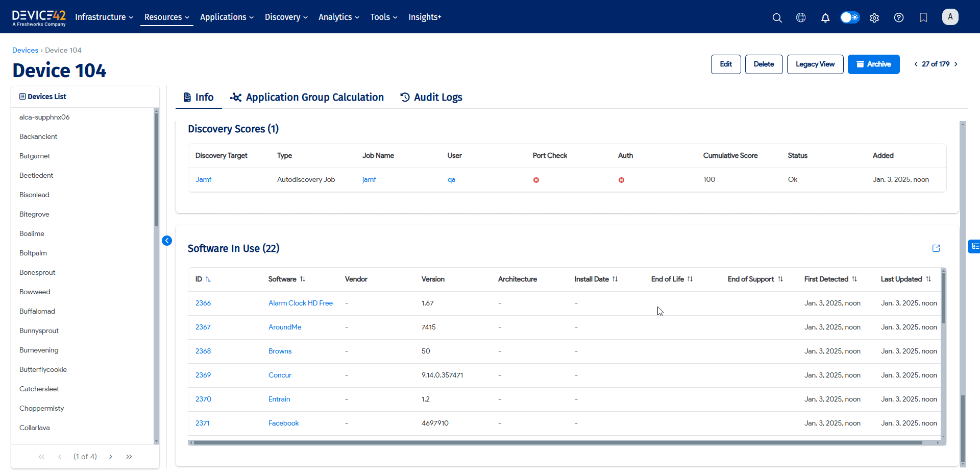Click the globe language icon

801,18
